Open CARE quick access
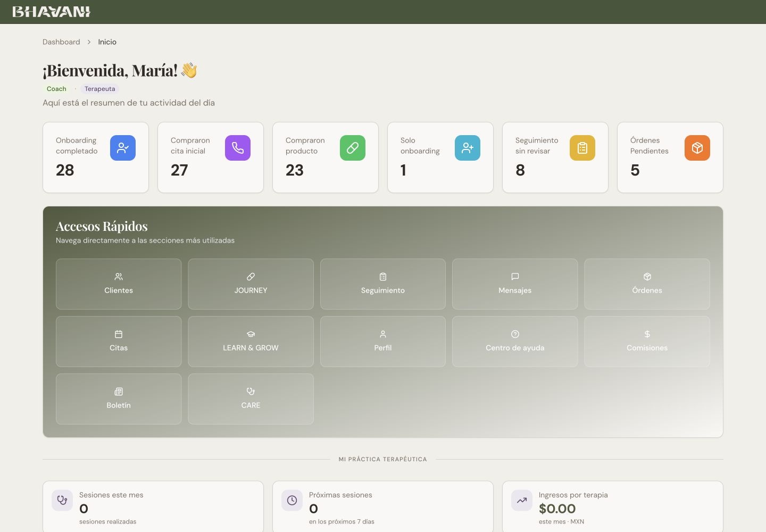The height and width of the screenshot is (532, 766). 251,399
